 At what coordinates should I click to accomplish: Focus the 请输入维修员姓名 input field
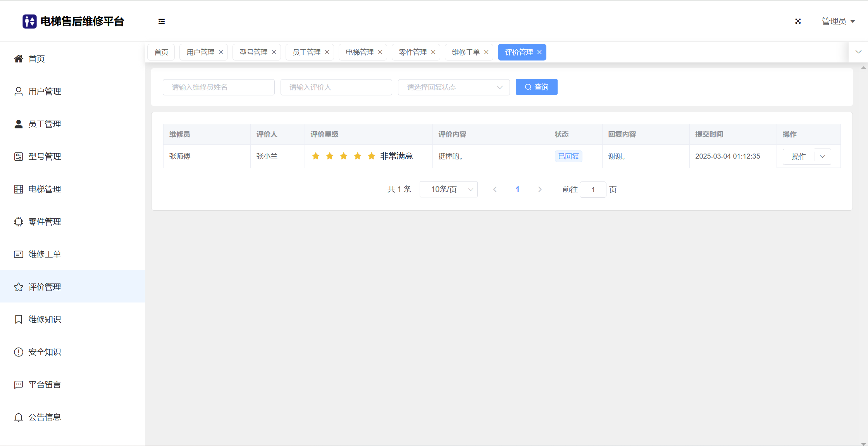[219, 87]
